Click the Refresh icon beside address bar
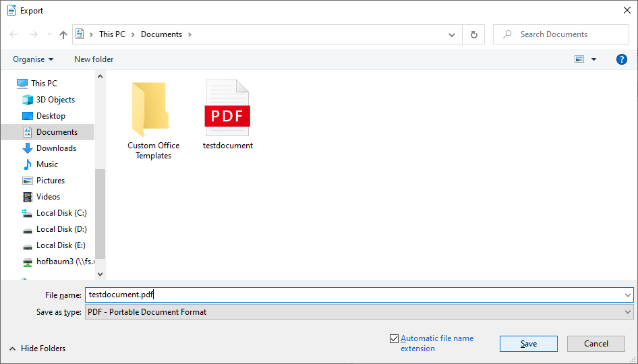 473,34
